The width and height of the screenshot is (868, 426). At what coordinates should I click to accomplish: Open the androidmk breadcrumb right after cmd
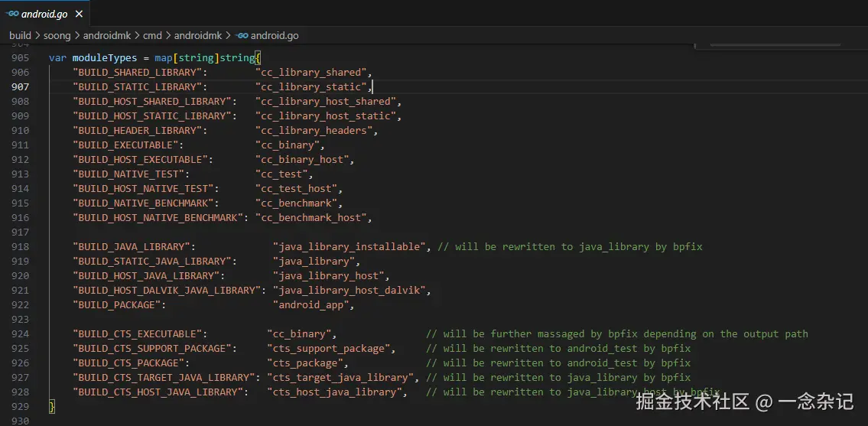click(198, 35)
